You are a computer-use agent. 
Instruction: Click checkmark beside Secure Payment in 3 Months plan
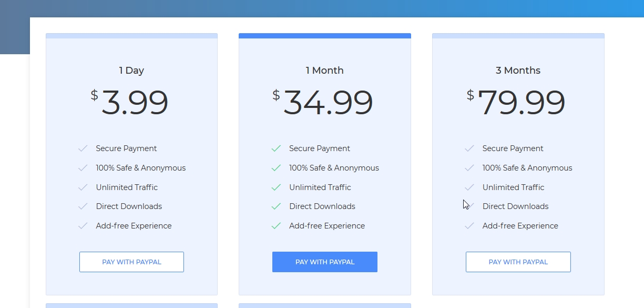(x=469, y=148)
